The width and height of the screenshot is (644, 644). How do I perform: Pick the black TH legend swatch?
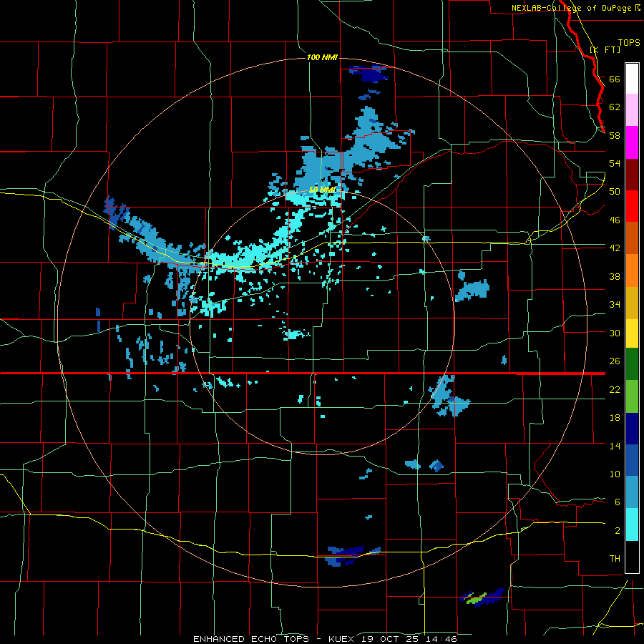point(632,557)
